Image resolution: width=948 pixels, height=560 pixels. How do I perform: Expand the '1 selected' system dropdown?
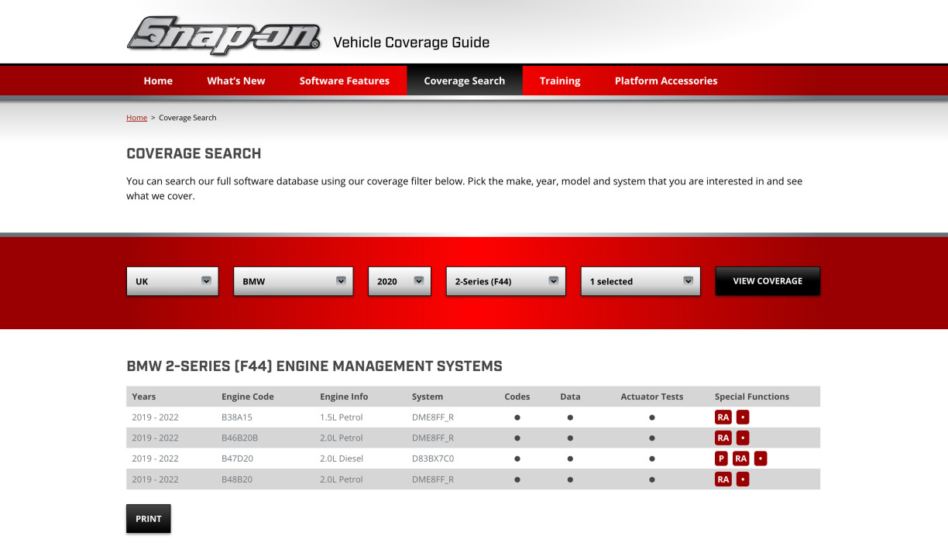[641, 281]
